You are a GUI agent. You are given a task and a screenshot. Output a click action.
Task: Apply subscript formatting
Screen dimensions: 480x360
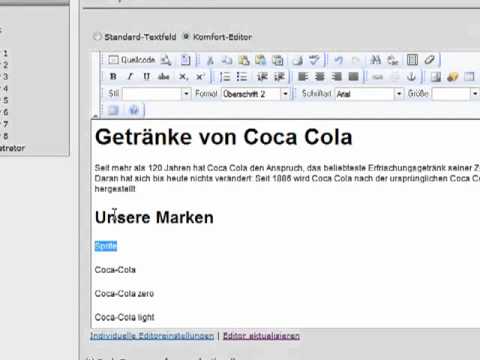183,77
